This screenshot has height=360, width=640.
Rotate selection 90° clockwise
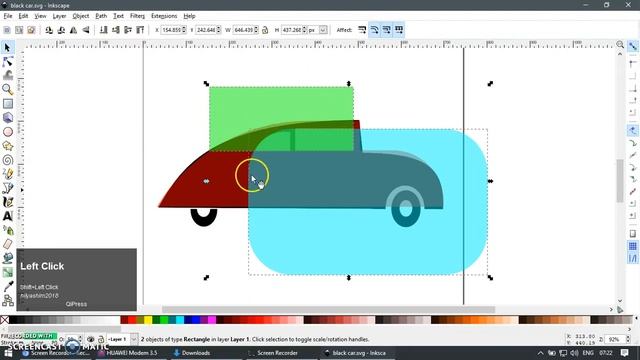[x=61, y=30]
